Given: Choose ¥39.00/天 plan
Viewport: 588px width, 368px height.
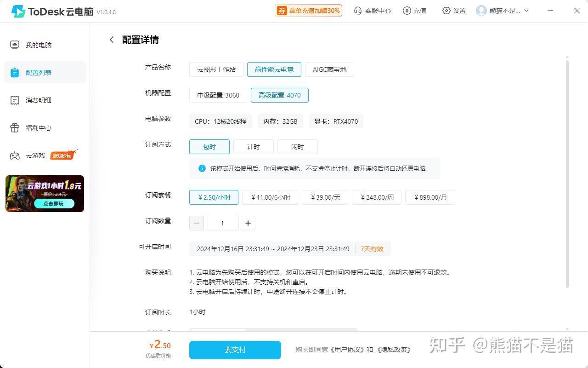Looking at the screenshot, I should [x=325, y=197].
